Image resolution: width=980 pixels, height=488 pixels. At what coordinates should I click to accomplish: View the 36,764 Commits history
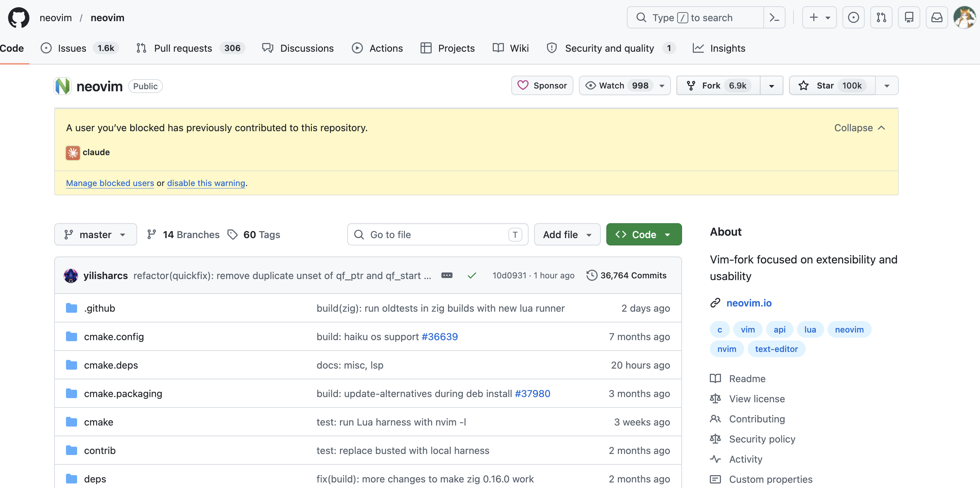point(626,275)
